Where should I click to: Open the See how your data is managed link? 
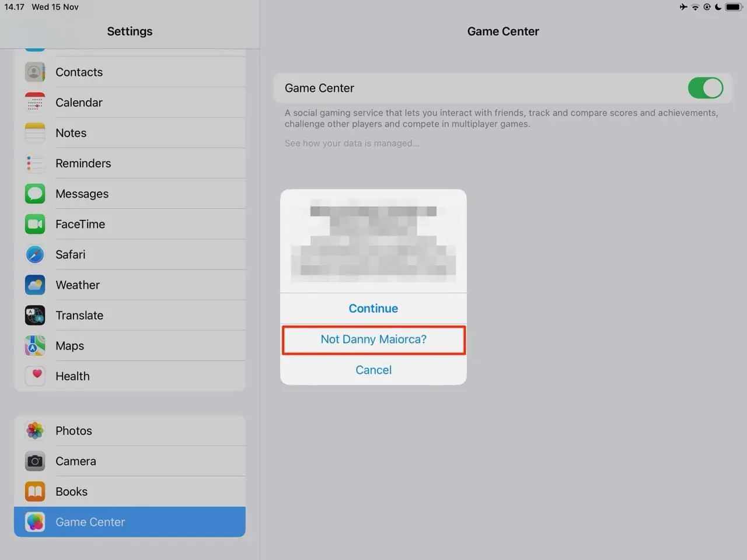tap(351, 143)
